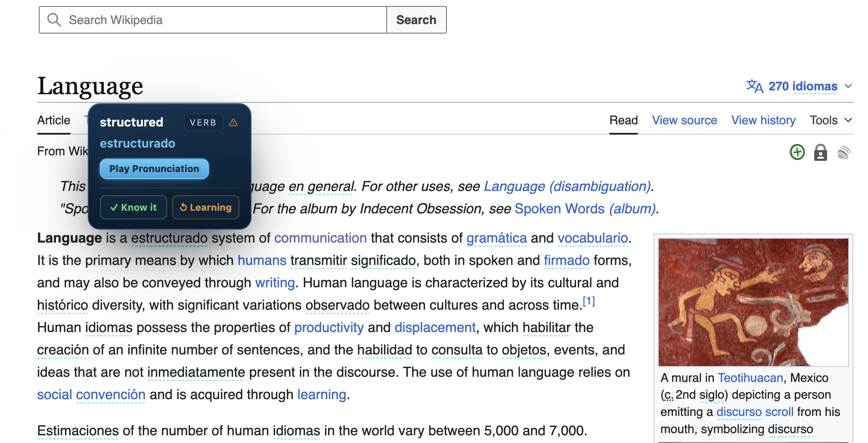868x443 pixels.
Task: Open the Language (disambiguation) link
Action: [567, 186]
